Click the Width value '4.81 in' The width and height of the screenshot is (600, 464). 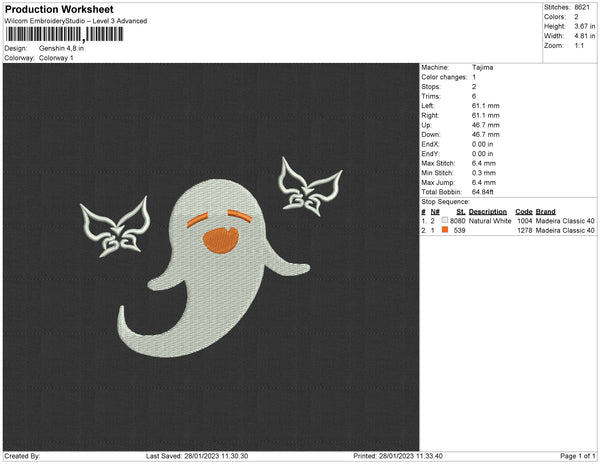[585, 36]
